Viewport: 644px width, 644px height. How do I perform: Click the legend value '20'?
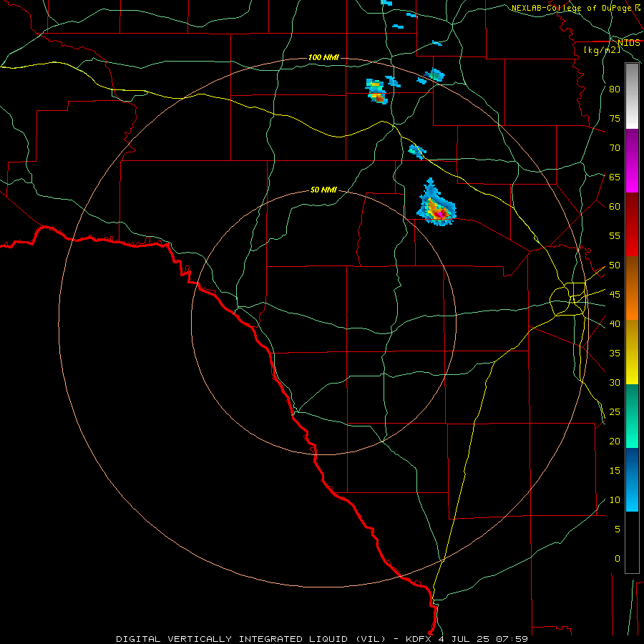point(615,441)
